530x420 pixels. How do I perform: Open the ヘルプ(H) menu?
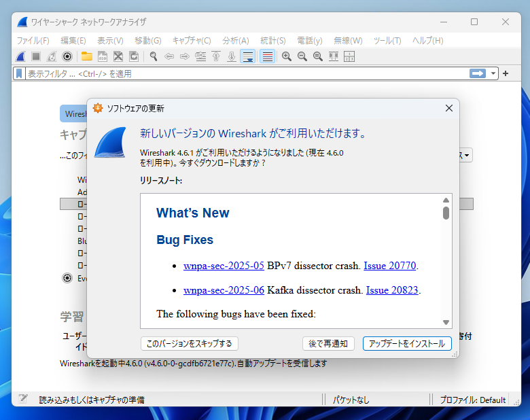(427, 41)
